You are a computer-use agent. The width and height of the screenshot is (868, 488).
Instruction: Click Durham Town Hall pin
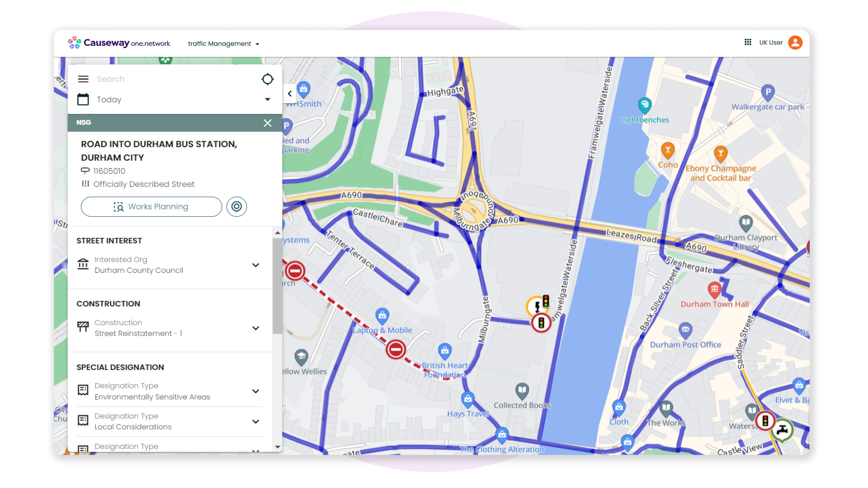[714, 290]
